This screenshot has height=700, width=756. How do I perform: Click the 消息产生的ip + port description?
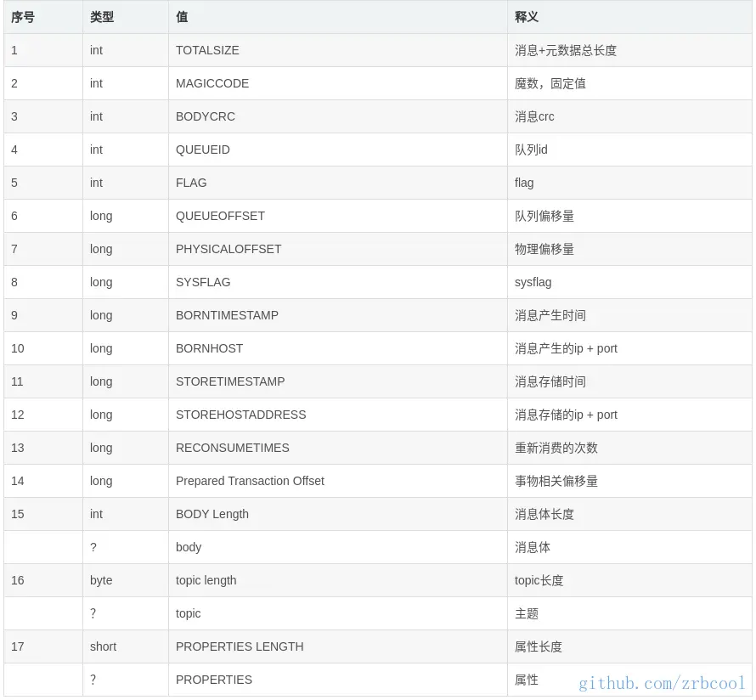(x=566, y=348)
